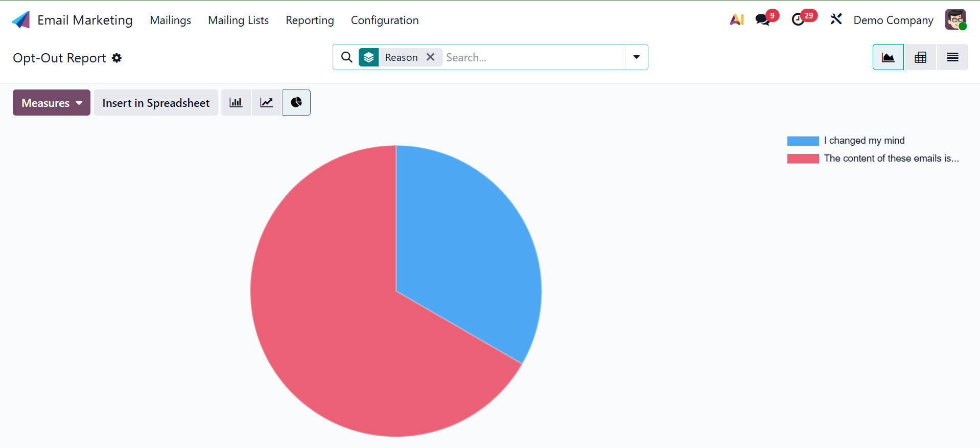Toggle the blue 'I changed my mind' legend swatch

click(803, 141)
